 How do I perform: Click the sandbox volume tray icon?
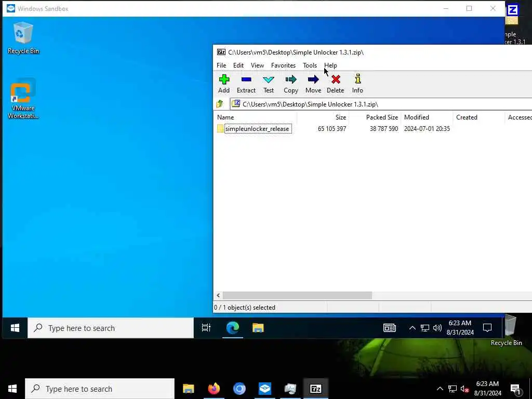(437, 328)
